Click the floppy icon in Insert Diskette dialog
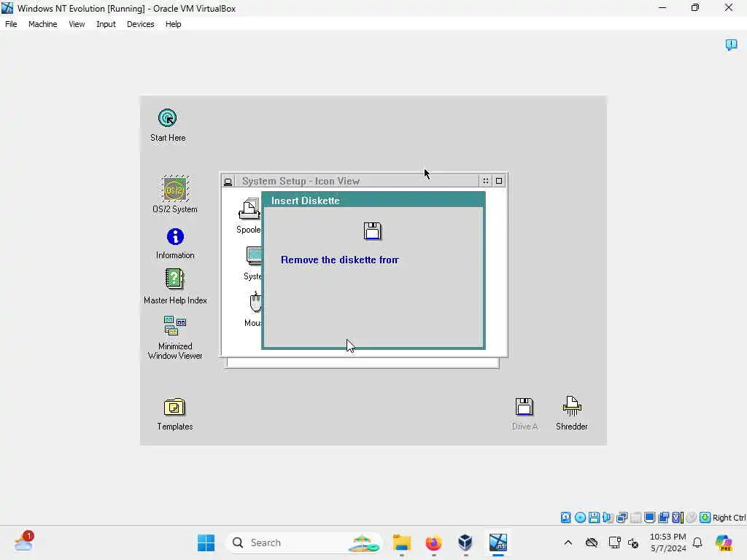This screenshot has width=747, height=560. (x=373, y=231)
